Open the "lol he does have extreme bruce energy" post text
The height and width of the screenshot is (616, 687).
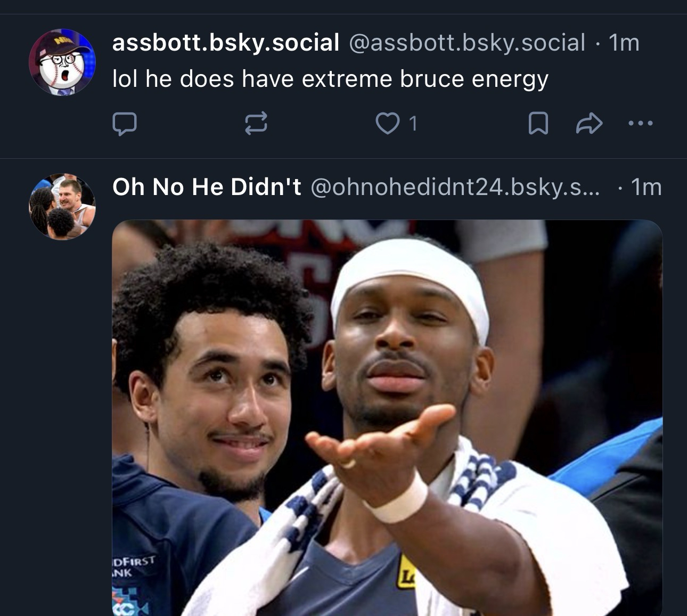pyautogui.click(x=330, y=79)
